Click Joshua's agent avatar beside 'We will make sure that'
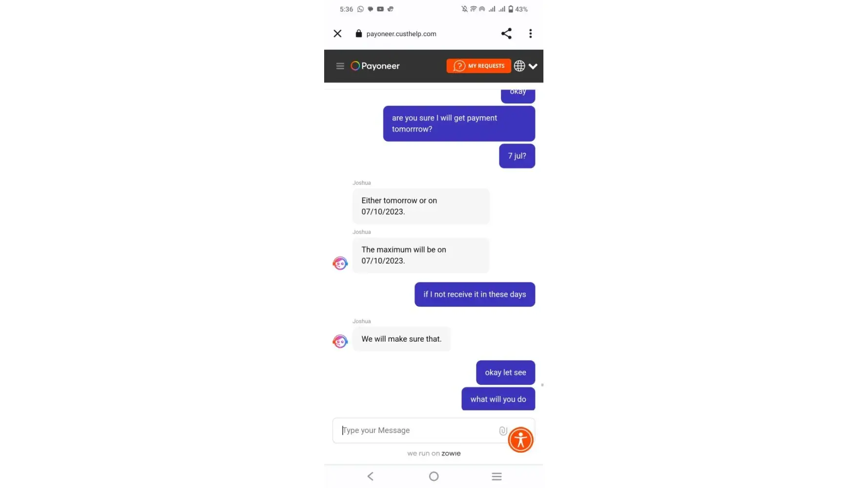This screenshot has height=488, width=868. [340, 341]
